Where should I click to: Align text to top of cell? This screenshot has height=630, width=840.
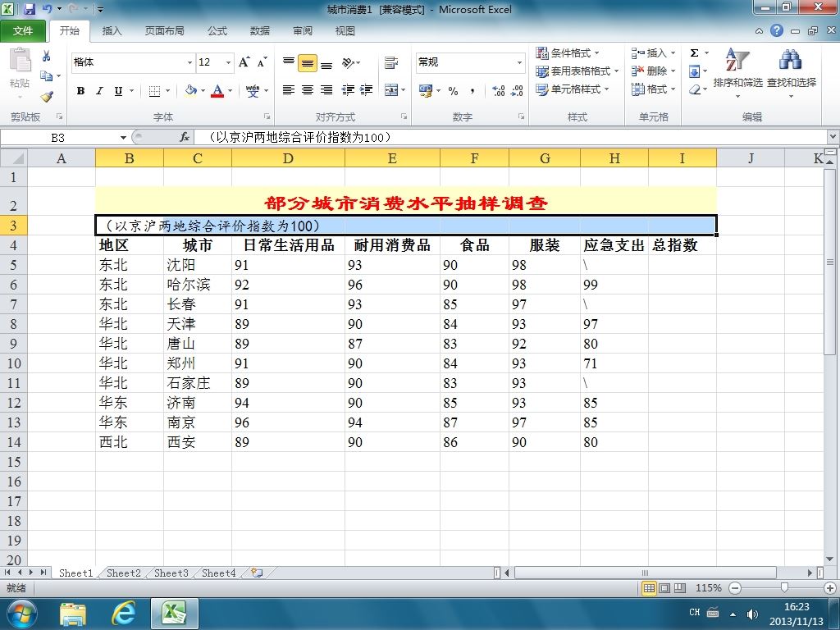pyautogui.click(x=289, y=62)
